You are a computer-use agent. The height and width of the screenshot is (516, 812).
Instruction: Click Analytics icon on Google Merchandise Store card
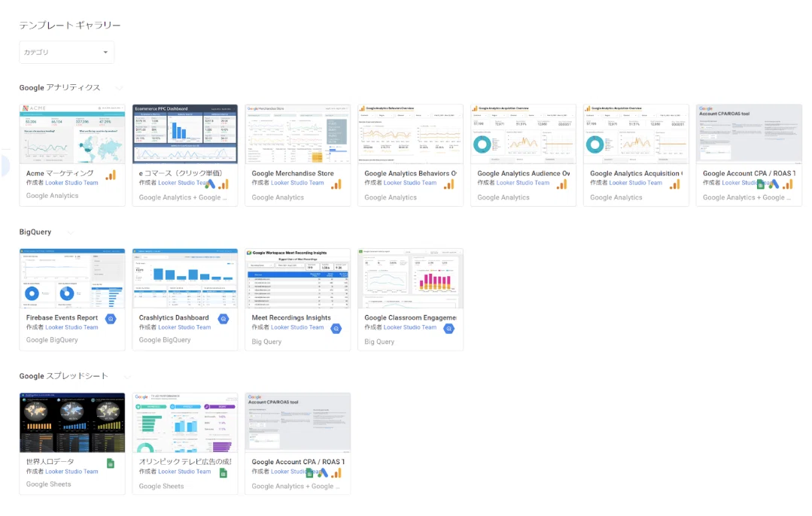pyautogui.click(x=336, y=184)
